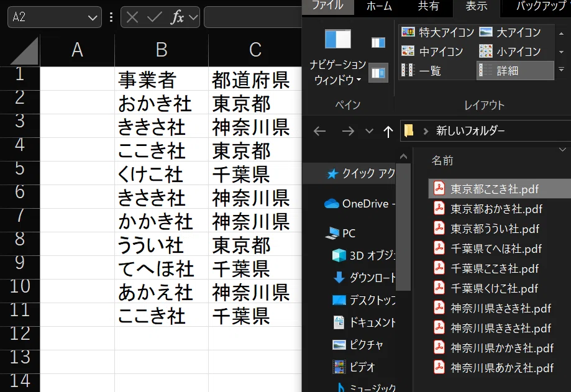Open the 表示 ribbon tab

(x=476, y=7)
